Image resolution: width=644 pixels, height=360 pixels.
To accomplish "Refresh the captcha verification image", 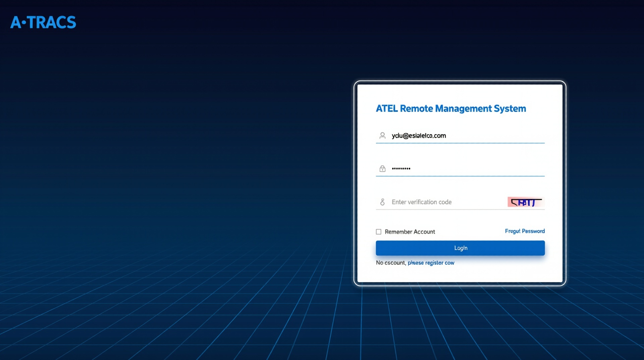I will point(526,202).
